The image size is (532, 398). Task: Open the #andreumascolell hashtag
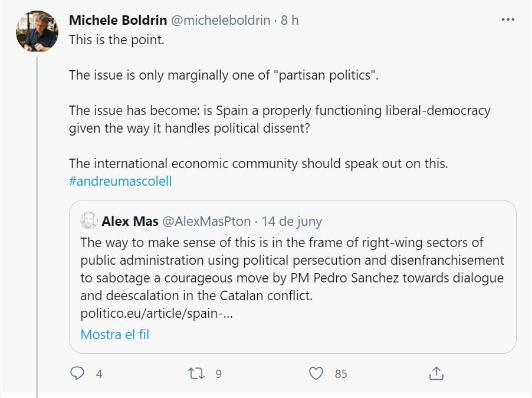tap(120, 181)
